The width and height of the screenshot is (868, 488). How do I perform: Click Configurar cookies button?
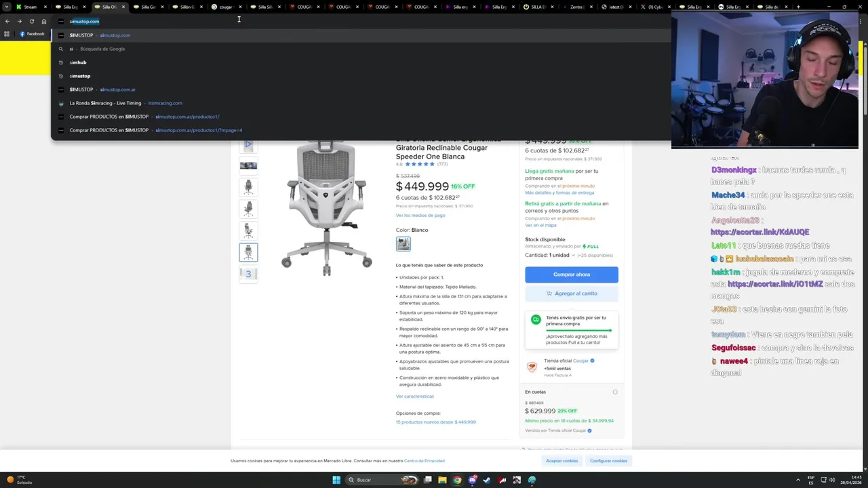pyautogui.click(x=608, y=461)
